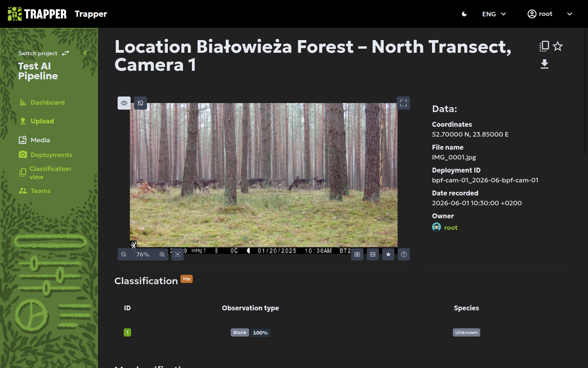588x368 pixels.
Task: Open the root owner profile link
Action: [x=451, y=227]
